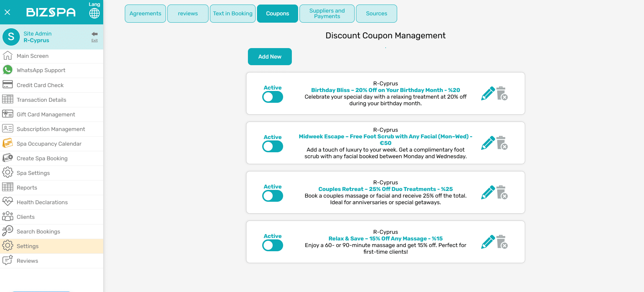The image size is (644, 292).
Task: Select the Text in Booking tab
Action: click(233, 14)
